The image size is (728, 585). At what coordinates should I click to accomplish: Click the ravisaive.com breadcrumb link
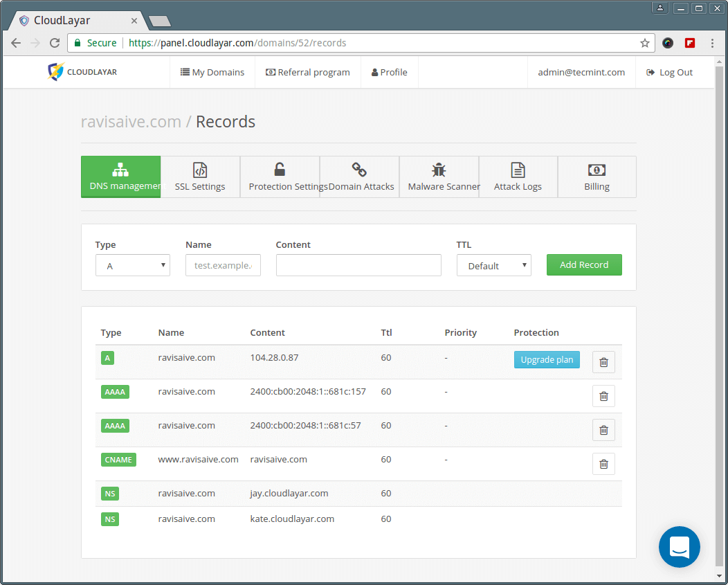[x=131, y=122]
